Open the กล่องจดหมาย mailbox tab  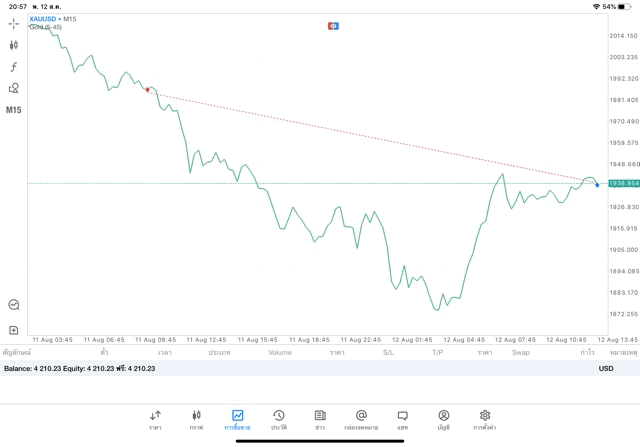361,419
